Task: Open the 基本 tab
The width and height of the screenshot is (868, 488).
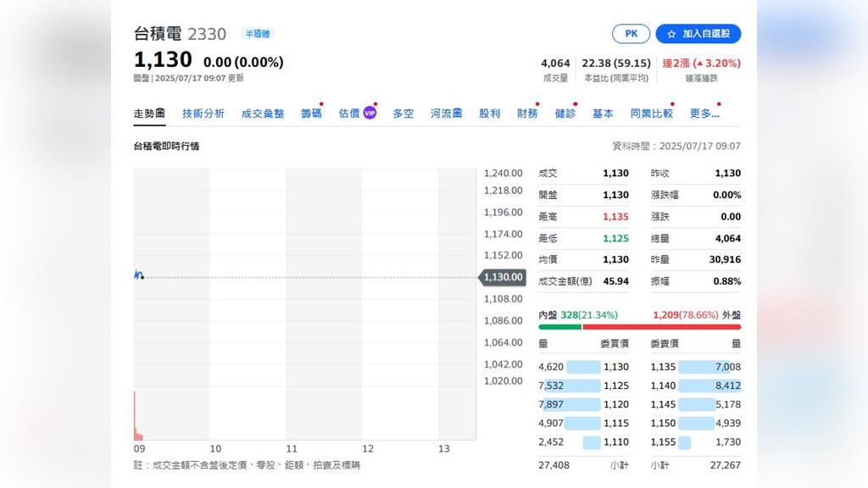Action: 603,114
